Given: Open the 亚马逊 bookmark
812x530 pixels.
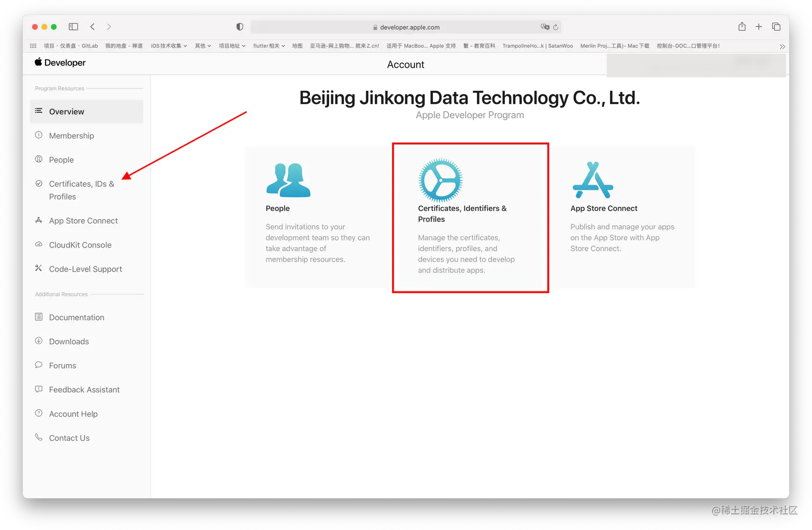Looking at the screenshot, I should (x=344, y=46).
